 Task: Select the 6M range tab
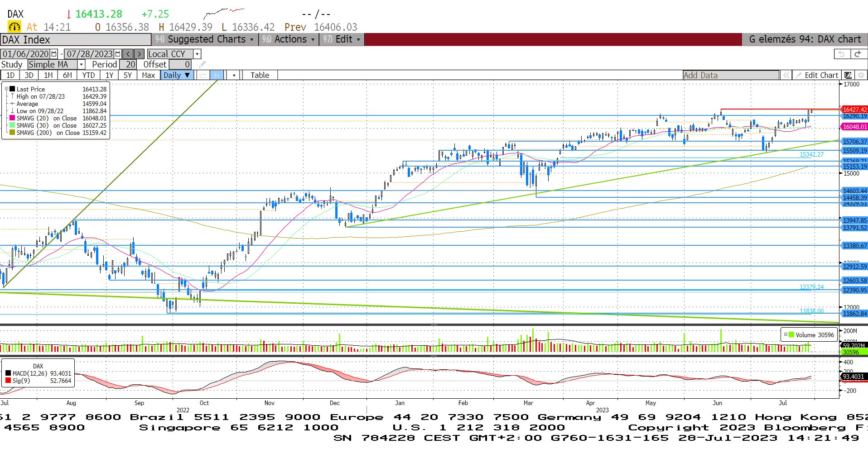coord(67,75)
